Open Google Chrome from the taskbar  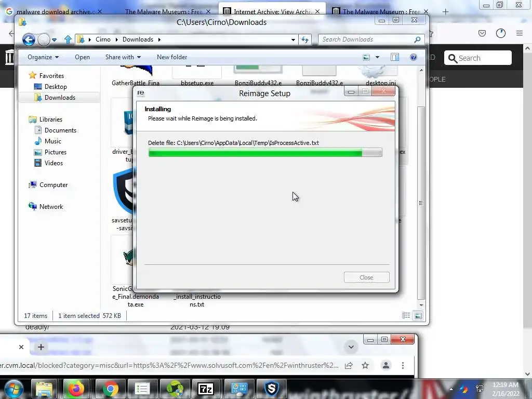[x=110, y=389]
